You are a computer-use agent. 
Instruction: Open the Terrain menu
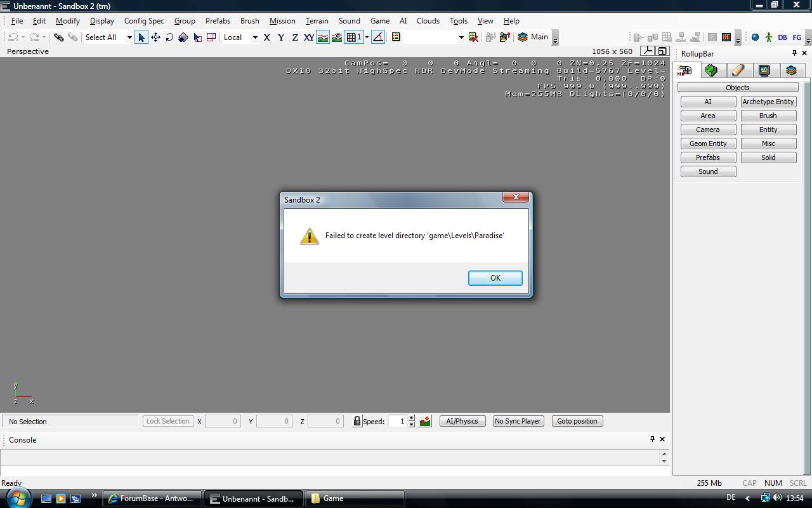[x=317, y=21]
